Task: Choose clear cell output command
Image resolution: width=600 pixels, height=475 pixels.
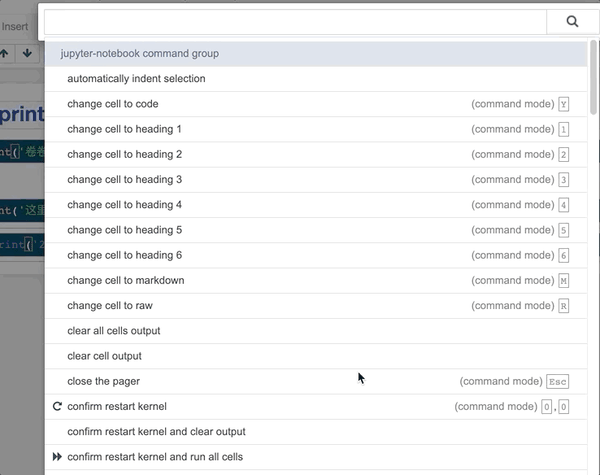Action: [x=105, y=356]
